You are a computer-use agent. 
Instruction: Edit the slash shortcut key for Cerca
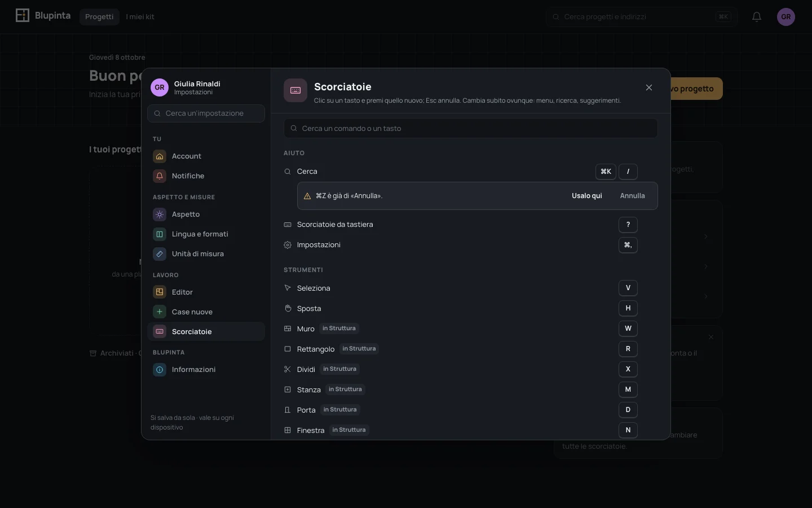click(628, 172)
